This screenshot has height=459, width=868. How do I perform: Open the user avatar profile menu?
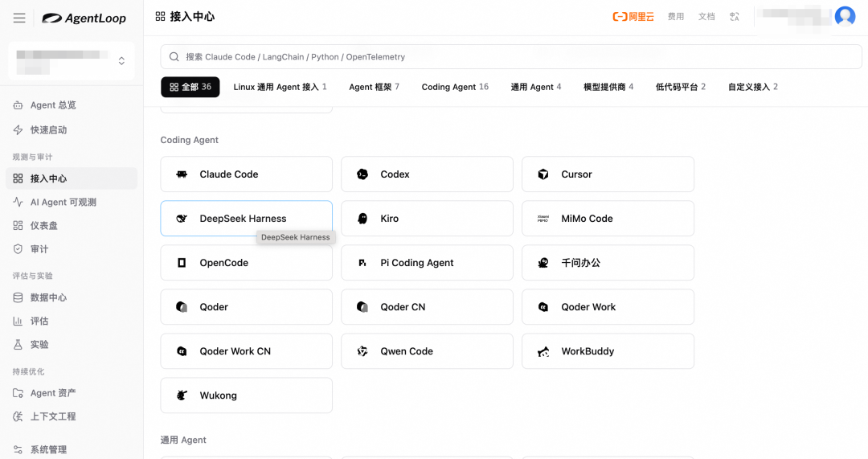(845, 17)
